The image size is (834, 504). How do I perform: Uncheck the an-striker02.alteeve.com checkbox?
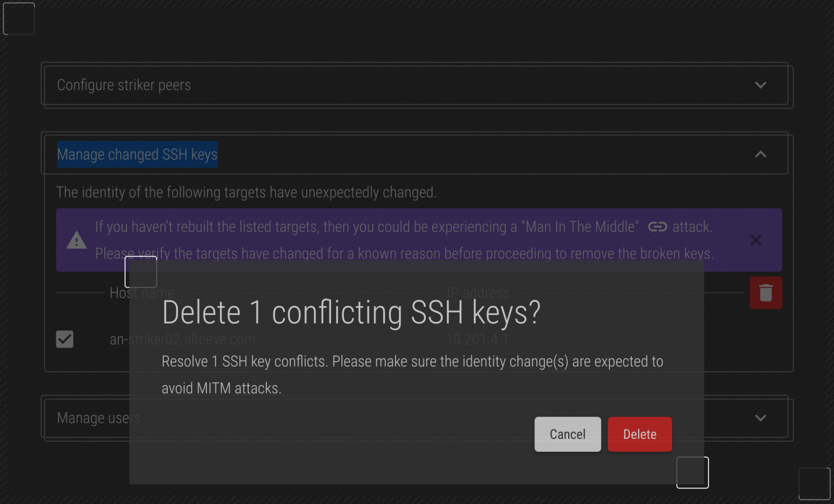click(x=65, y=339)
